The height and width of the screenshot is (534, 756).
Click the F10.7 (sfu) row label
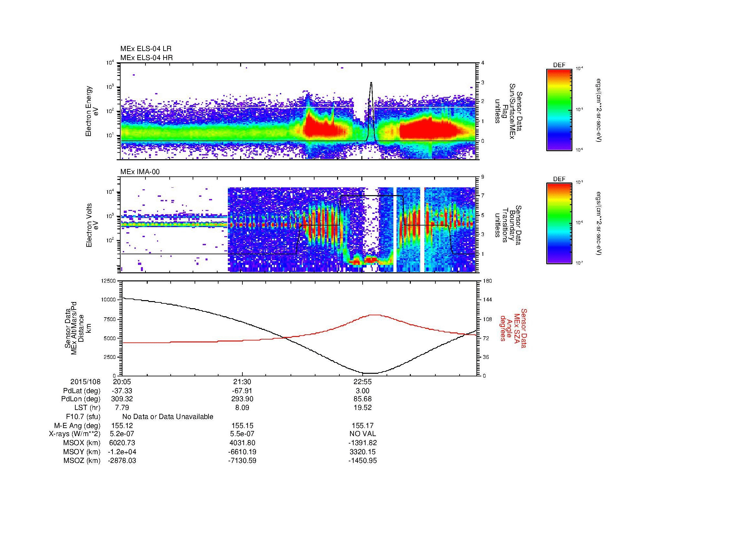pyautogui.click(x=83, y=417)
